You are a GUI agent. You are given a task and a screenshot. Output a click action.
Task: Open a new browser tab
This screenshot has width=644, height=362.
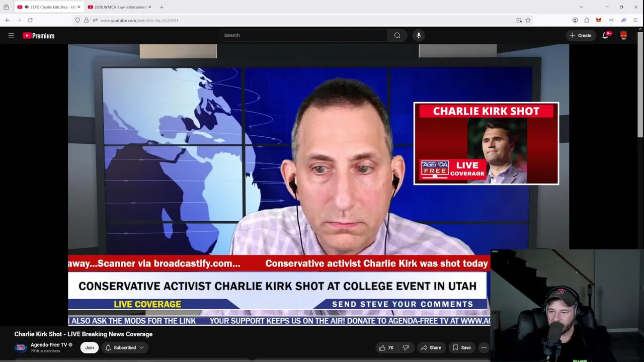(x=162, y=7)
